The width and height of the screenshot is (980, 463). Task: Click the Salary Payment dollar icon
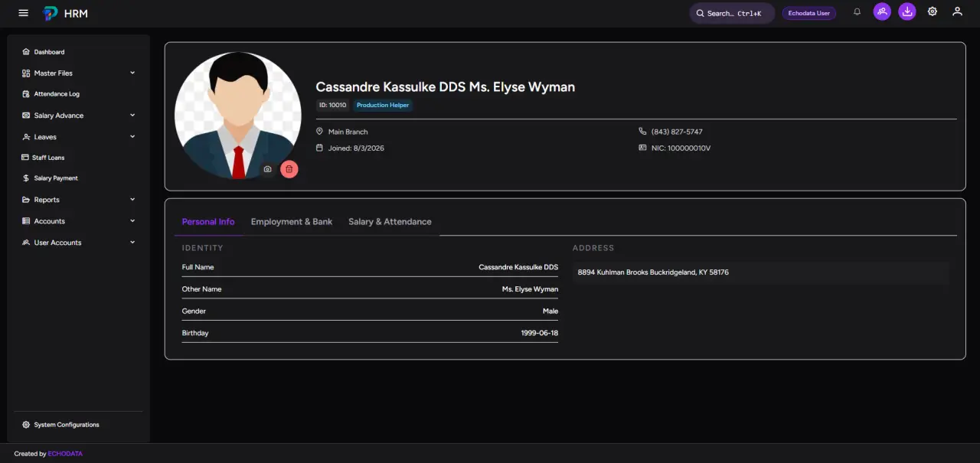click(x=26, y=178)
